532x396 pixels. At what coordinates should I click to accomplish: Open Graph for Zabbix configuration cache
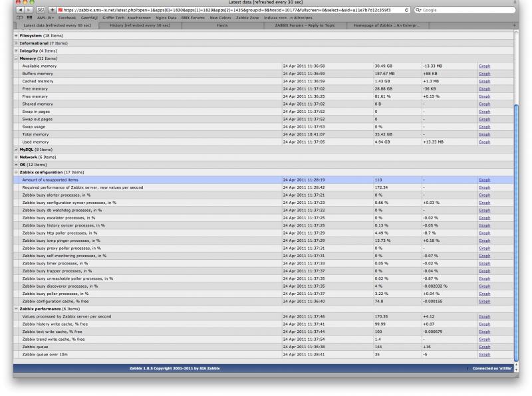click(484, 302)
